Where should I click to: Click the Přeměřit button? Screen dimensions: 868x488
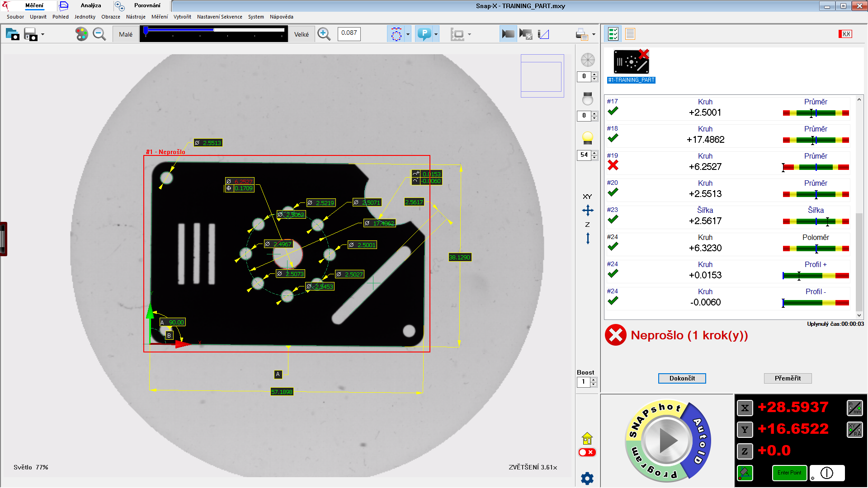click(788, 378)
